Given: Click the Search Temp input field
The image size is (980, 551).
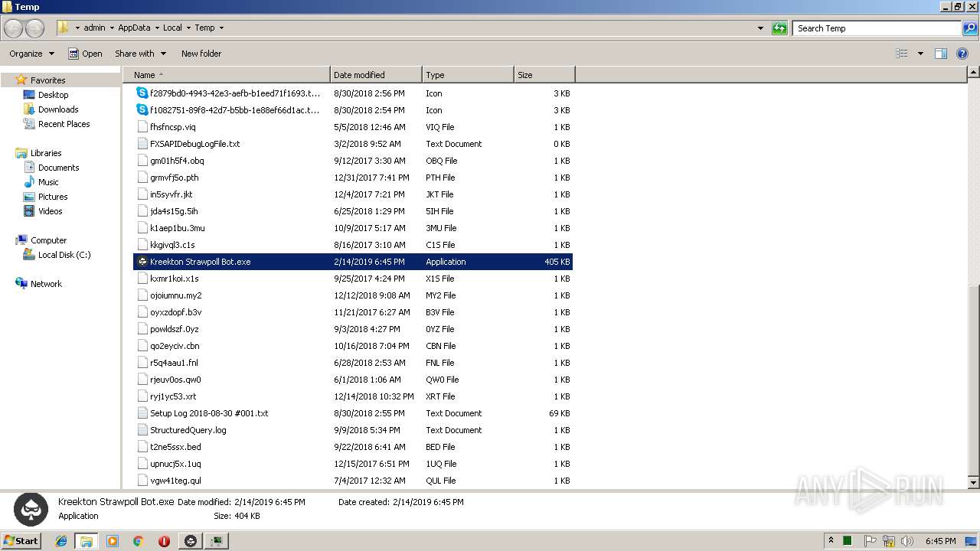Looking at the screenshot, I should 877,28.
